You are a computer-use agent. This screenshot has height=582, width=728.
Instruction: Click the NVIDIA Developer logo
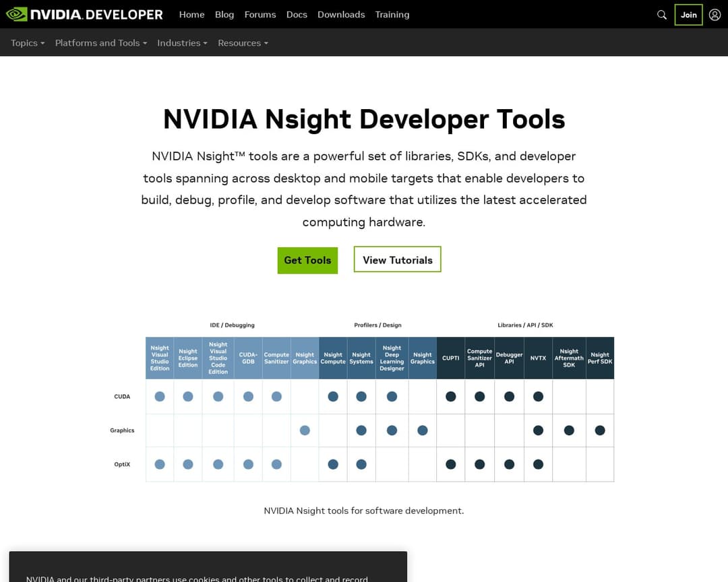pyautogui.click(x=84, y=14)
